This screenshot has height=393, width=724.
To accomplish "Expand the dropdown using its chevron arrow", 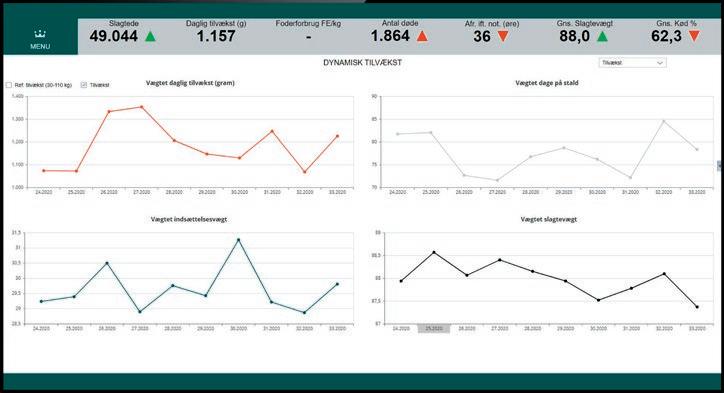I will point(660,63).
